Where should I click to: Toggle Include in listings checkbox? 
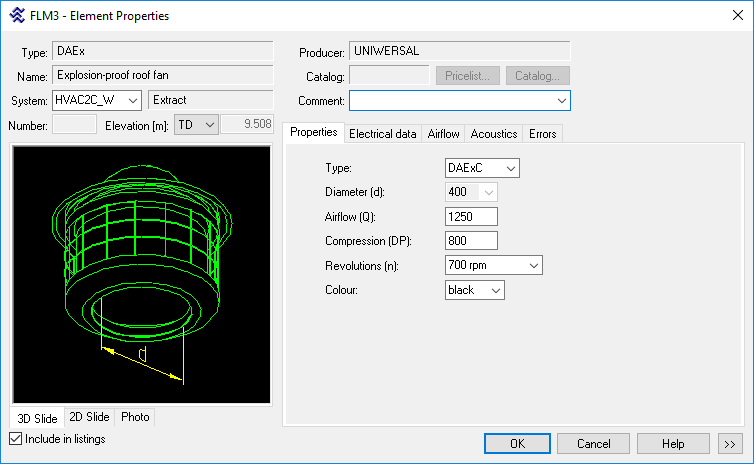pyautogui.click(x=15, y=439)
